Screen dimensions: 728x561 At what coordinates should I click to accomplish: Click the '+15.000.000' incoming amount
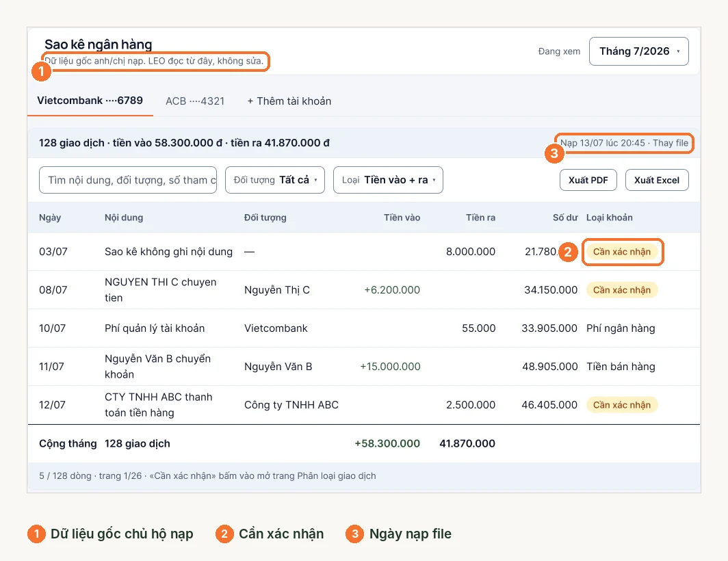tap(390, 367)
